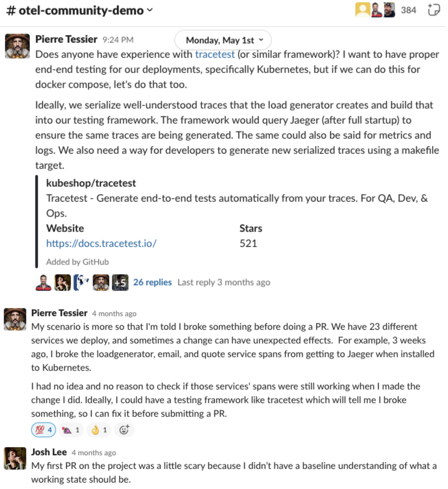This screenshot has width=448, height=489.
Task: Toggle the 100 emoji reaction
Action: [x=44, y=430]
